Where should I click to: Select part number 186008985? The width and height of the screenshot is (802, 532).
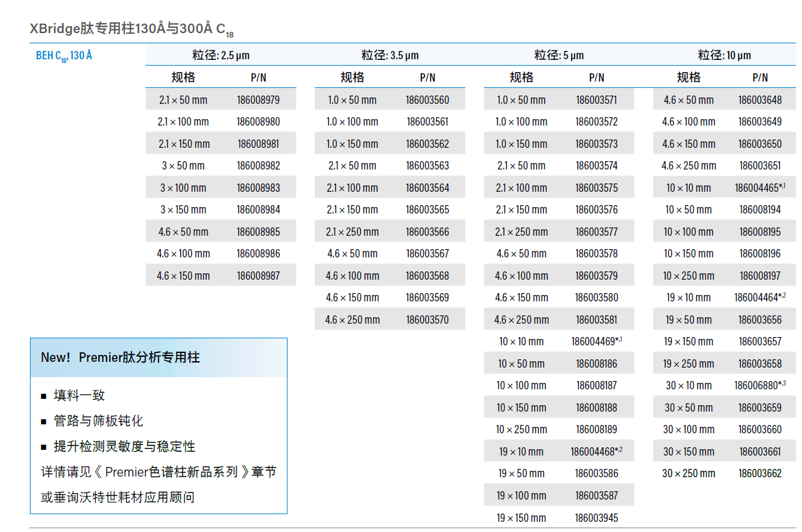click(258, 232)
